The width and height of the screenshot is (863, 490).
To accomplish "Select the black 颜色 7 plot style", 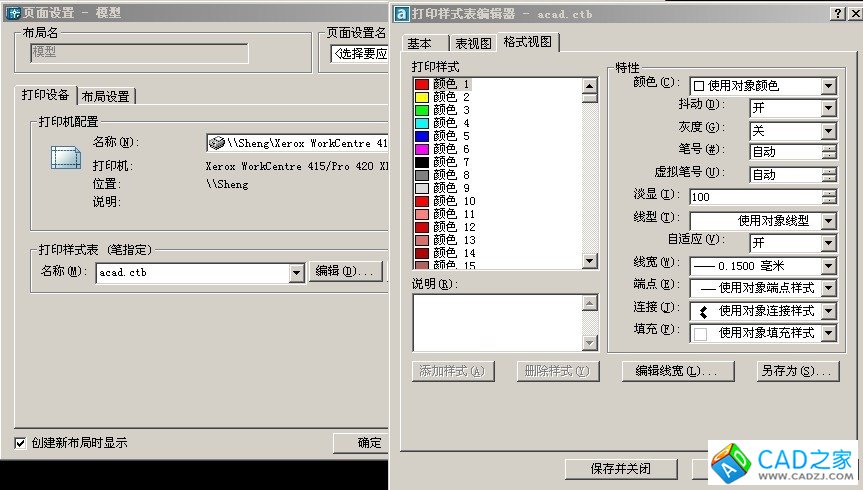I will click(x=451, y=162).
